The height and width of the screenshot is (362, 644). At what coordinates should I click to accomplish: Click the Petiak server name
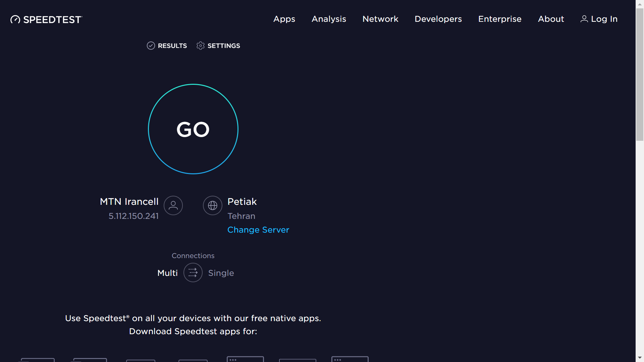[242, 202]
